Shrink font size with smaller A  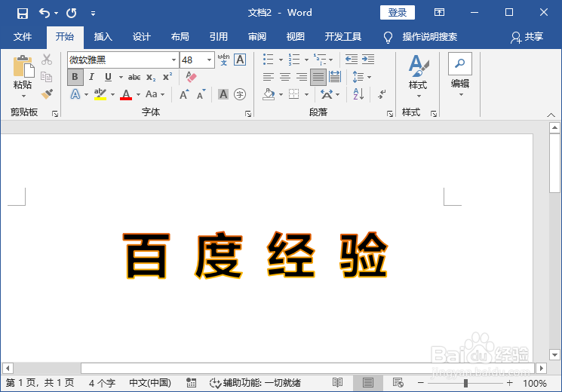201,94
